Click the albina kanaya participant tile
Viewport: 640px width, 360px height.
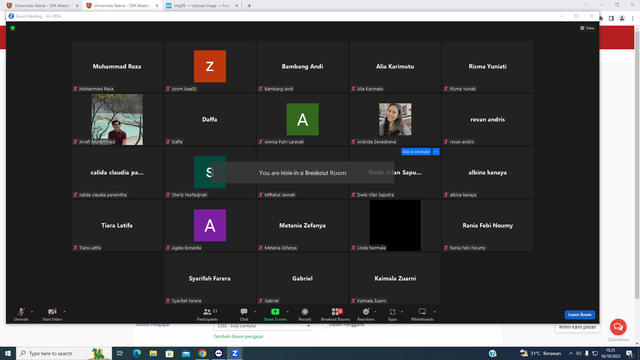(488, 172)
